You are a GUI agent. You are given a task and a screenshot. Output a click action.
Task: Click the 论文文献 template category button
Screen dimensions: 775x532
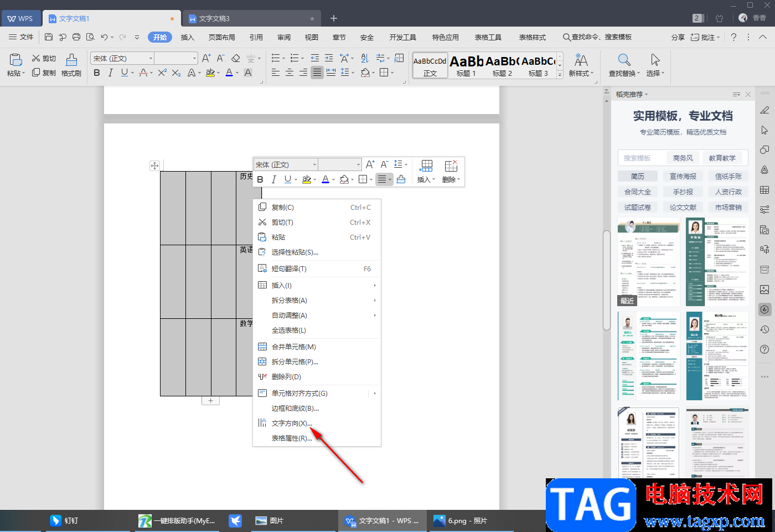683,207
